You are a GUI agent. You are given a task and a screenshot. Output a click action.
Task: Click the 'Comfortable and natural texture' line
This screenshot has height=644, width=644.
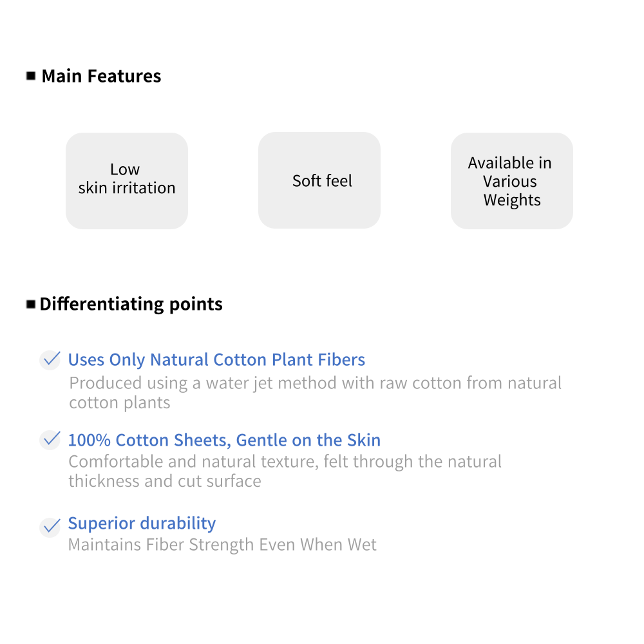285,462
